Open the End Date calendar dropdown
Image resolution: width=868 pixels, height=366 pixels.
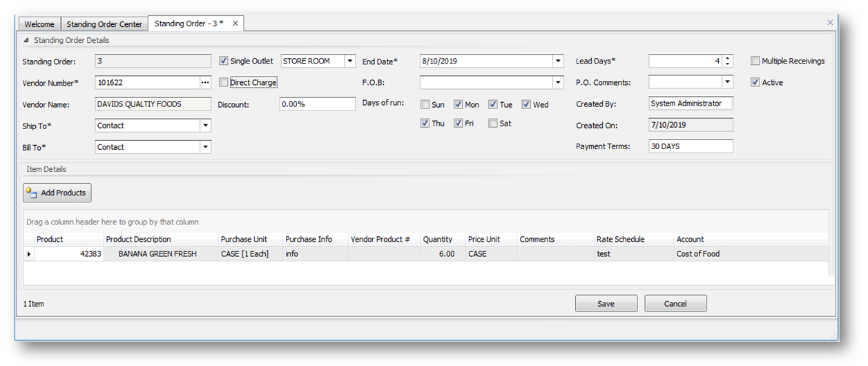[558, 61]
